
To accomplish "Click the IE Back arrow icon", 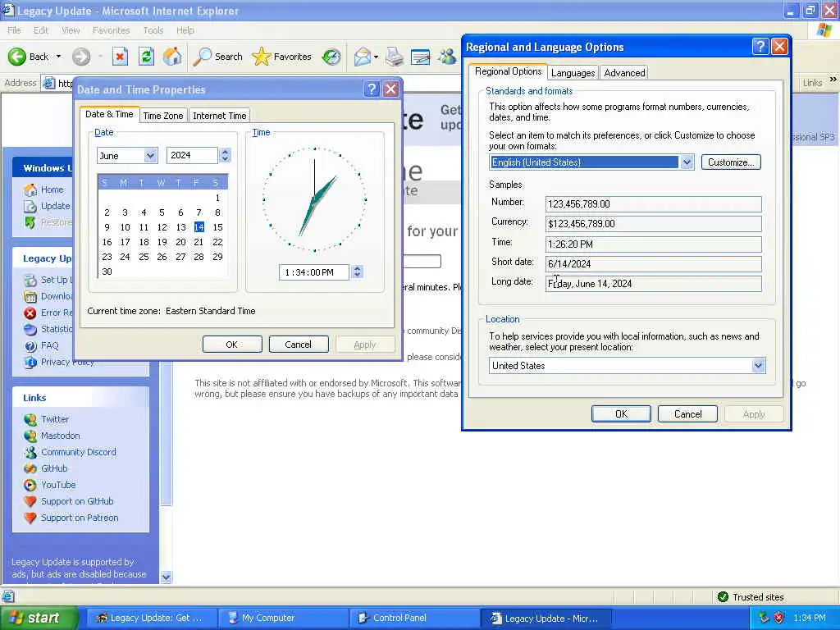I will [x=16, y=57].
